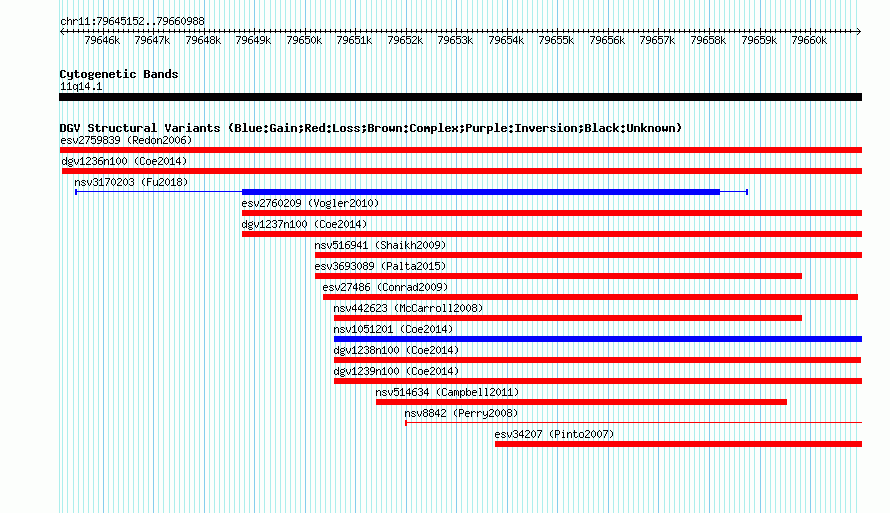
Task: Select the red nsv516941 loss bar
Action: pyautogui.click(x=589, y=255)
